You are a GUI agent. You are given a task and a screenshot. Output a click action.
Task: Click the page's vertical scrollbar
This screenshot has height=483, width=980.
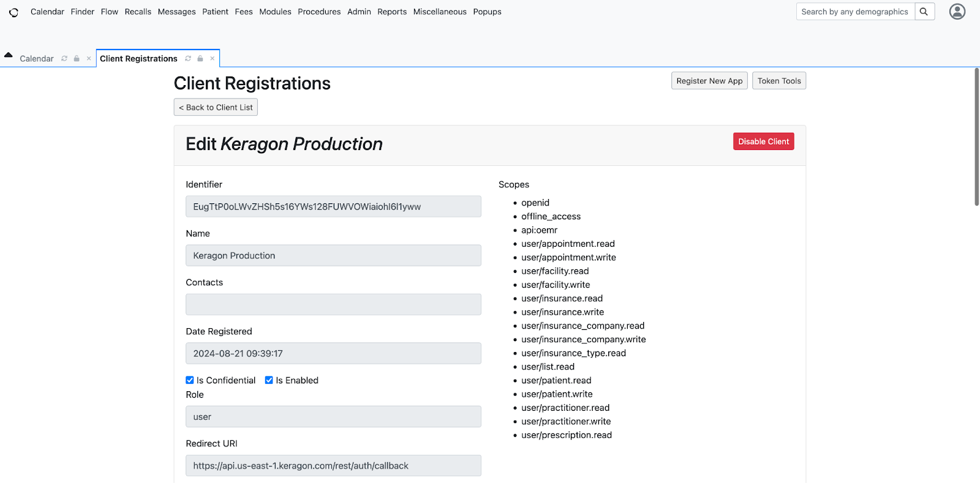[x=976, y=138]
